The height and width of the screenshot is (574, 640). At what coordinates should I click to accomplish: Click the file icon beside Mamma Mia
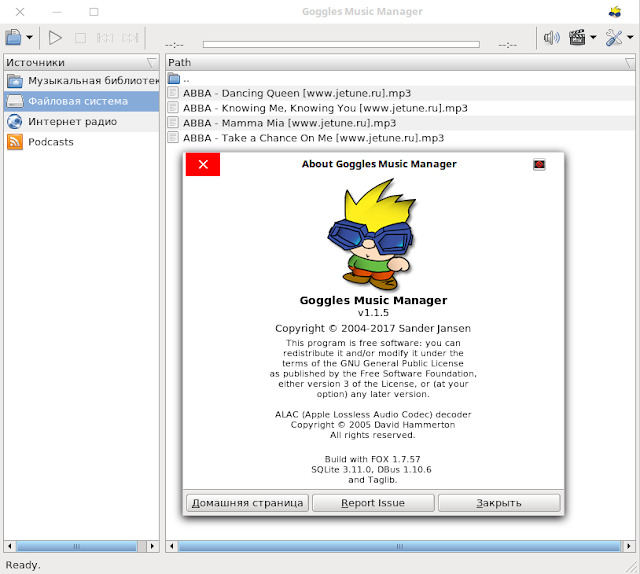click(x=173, y=122)
